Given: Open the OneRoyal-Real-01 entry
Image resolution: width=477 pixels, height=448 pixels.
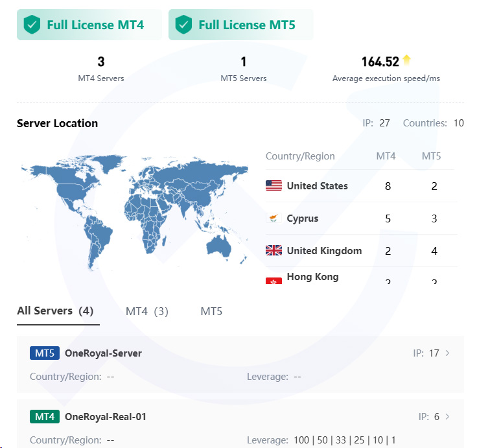Looking at the screenshot, I should click(240, 423).
